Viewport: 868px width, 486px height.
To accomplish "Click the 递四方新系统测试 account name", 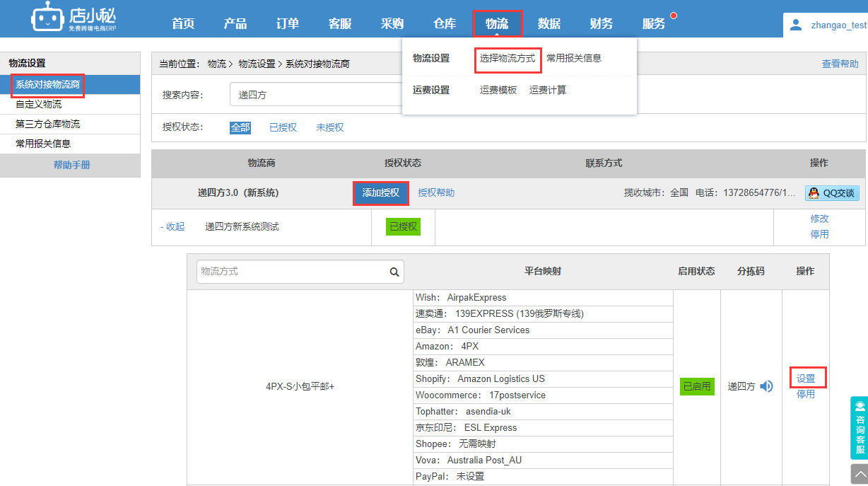I will click(x=242, y=227).
